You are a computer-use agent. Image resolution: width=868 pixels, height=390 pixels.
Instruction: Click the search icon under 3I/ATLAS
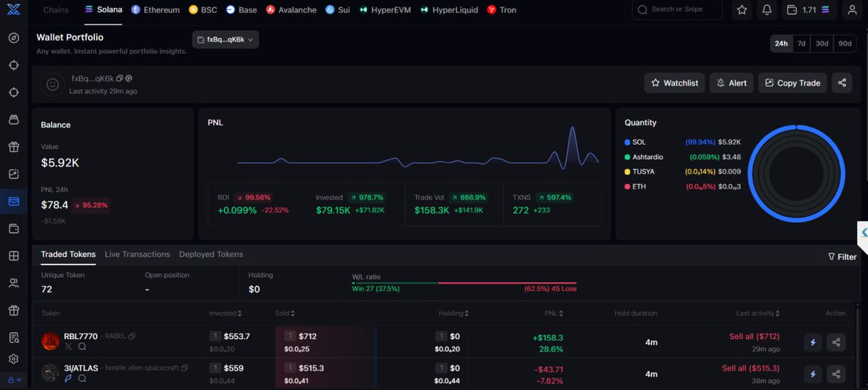coord(82,378)
